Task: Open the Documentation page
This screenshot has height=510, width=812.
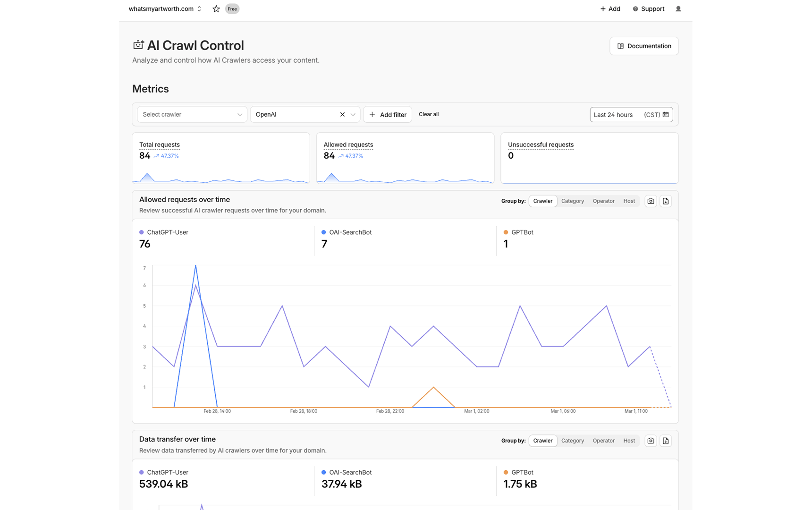Action: [644, 46]
